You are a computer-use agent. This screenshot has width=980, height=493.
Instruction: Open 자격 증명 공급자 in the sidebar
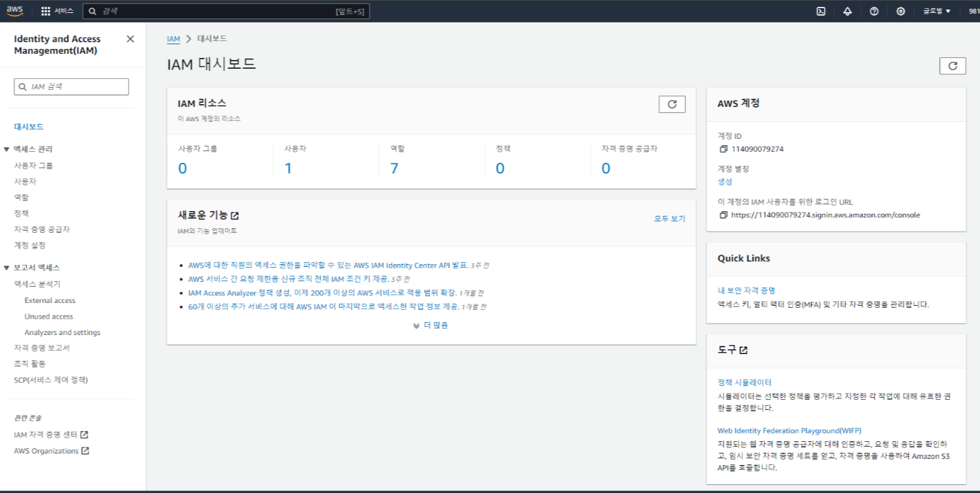42,229
